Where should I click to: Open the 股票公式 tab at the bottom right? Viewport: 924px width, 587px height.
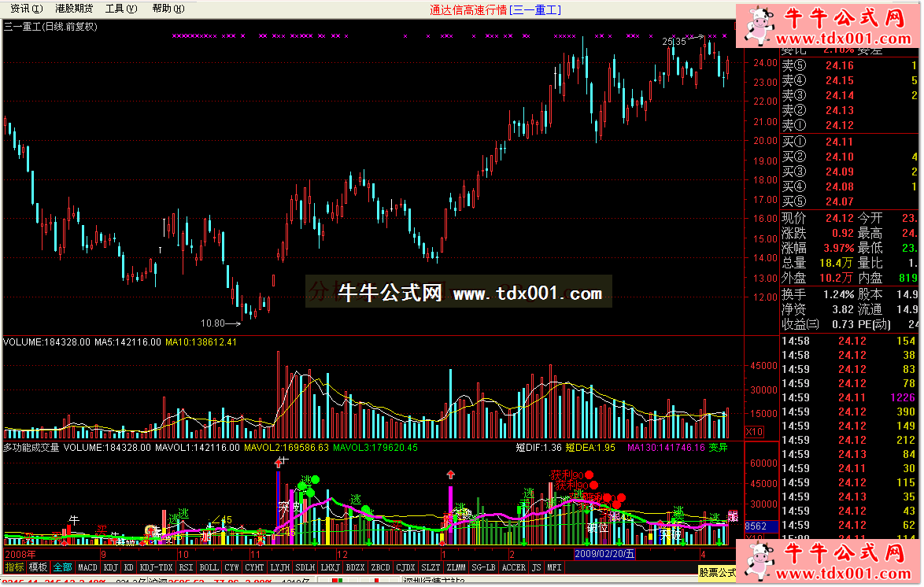(x=717, y=572)
